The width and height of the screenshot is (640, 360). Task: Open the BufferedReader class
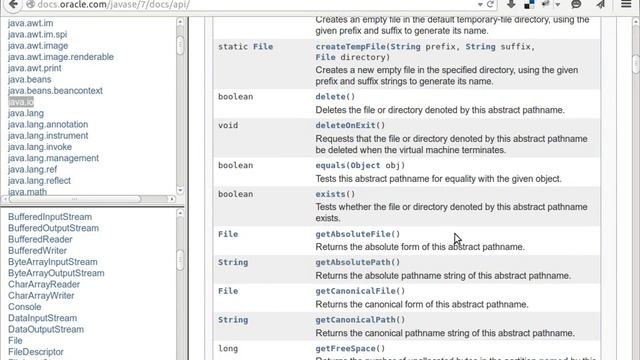click(x=40, y=239)
